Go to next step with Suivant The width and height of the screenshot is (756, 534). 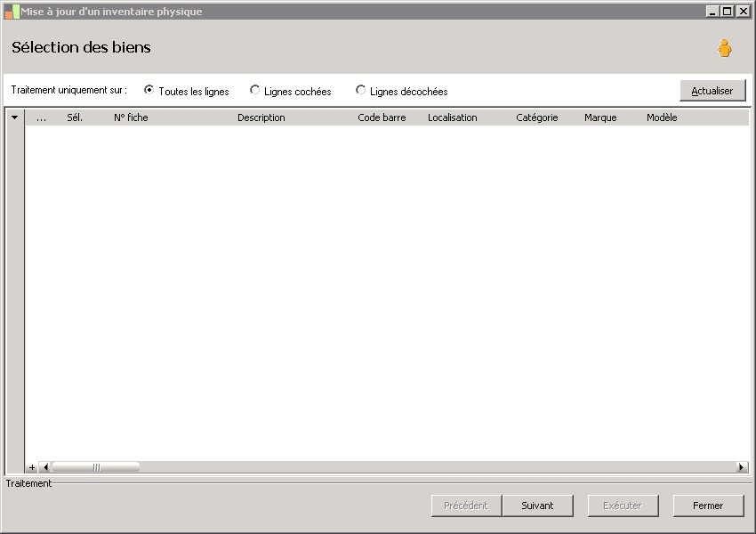click(x=537, y=506)
